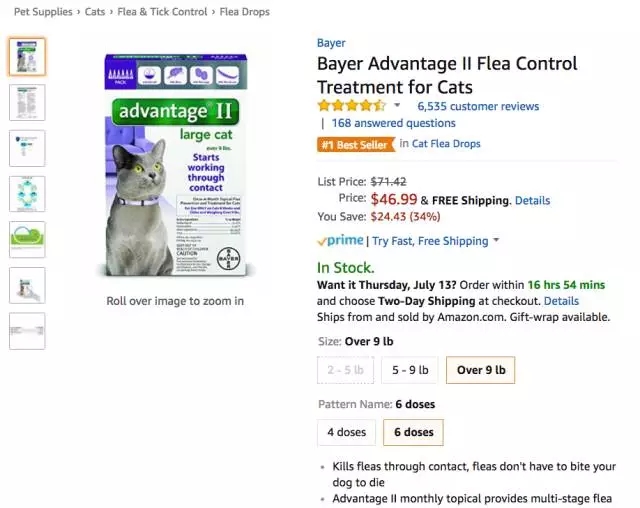Select the second thumbnail showing the text document

(x=27, y=102)
